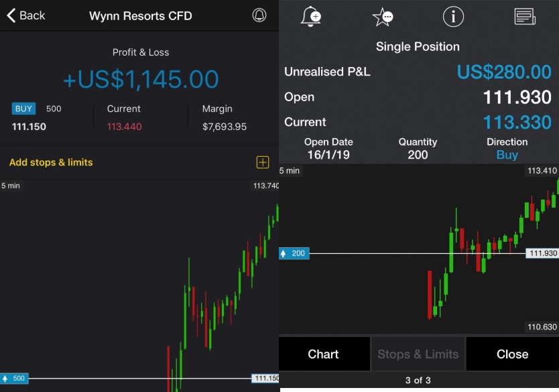Tap the US$280.00 unrealised P&L value
Viewport: 559px width, 392px height.
coord(504,72)
